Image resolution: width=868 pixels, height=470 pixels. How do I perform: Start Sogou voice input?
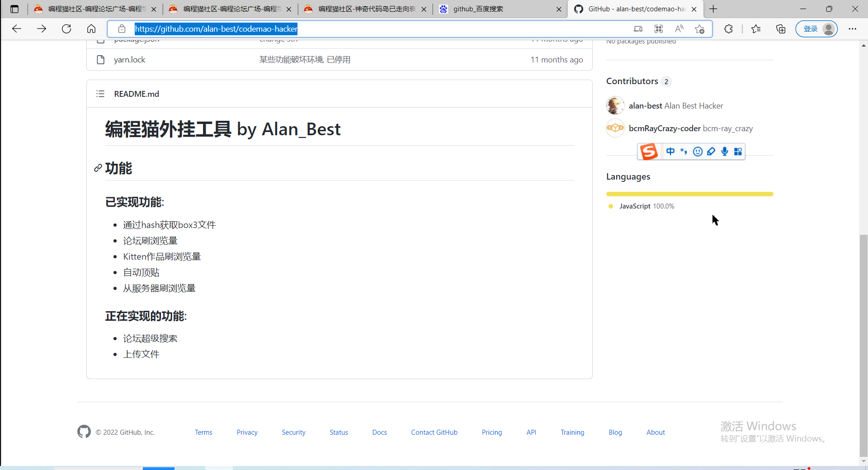click(x=725, y=152)
